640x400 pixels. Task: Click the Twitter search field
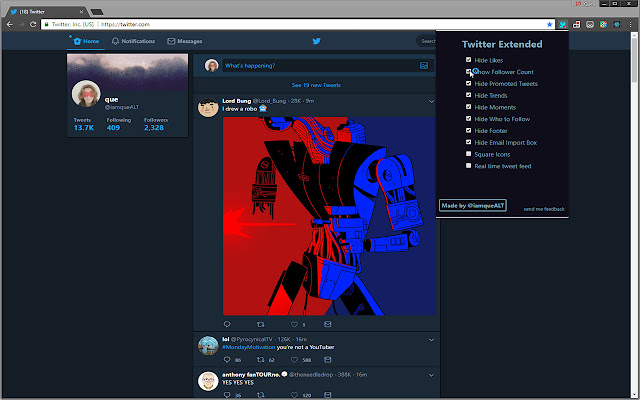(x=427, y=41)
